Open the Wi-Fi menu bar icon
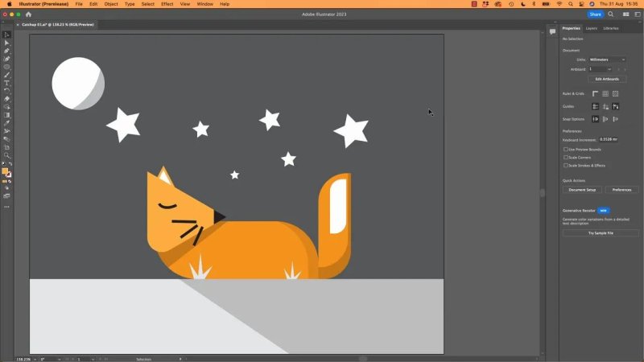This screenshot has height=362, width=644. 559,4
